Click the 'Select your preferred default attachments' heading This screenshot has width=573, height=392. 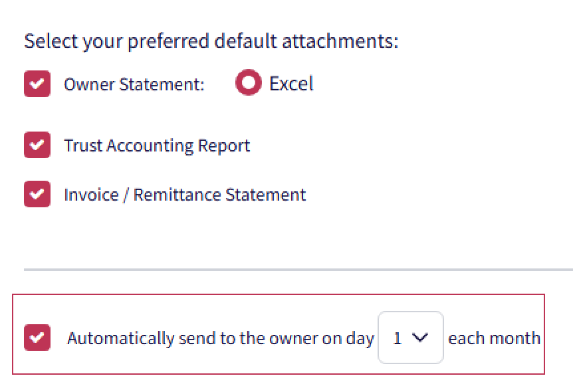211,41
